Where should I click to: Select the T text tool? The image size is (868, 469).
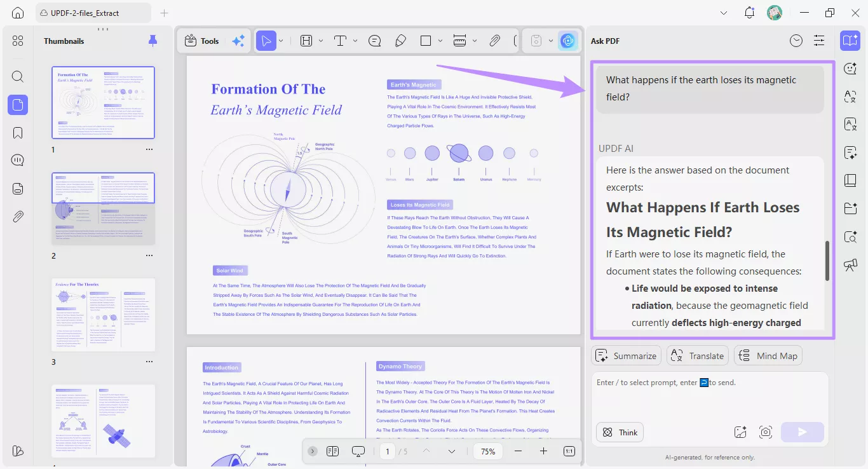(340, 41)
